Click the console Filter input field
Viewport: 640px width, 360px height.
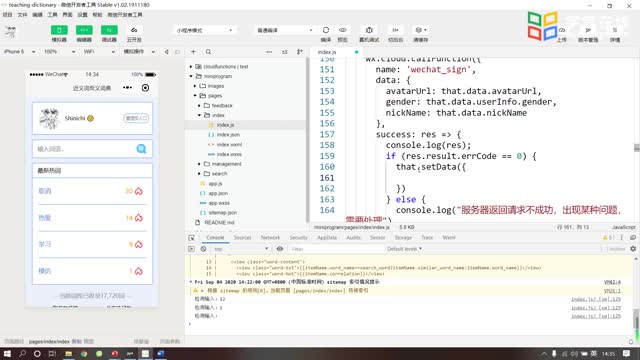point(336,249)
